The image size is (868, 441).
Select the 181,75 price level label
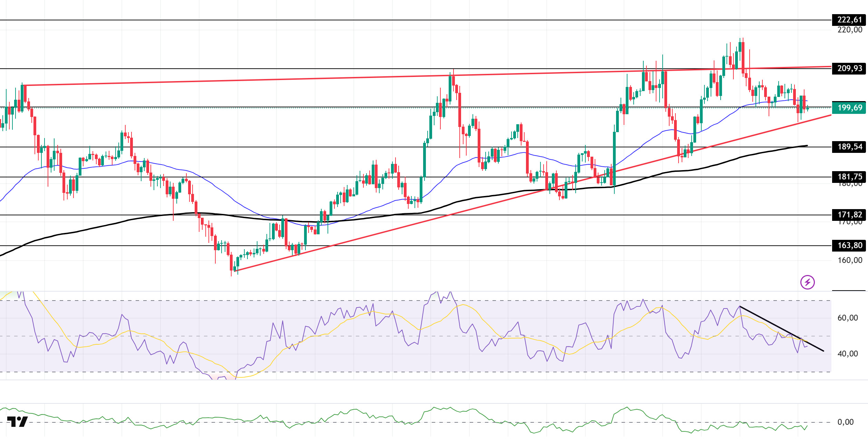(x=849, y=177)
